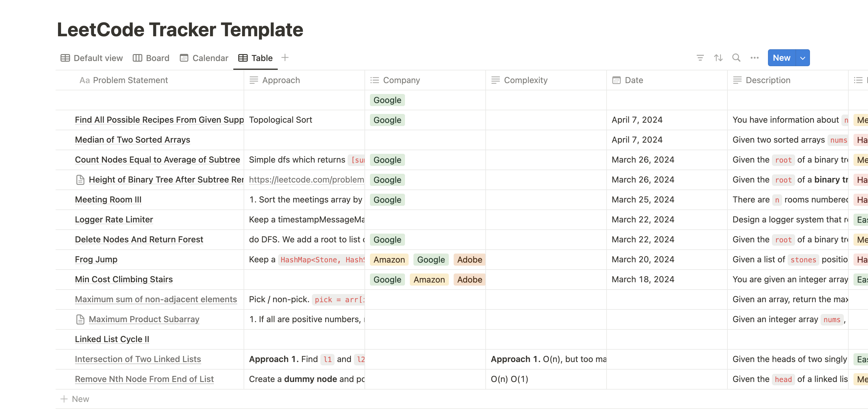Open page icon for Height of Binary Tree

80,180
